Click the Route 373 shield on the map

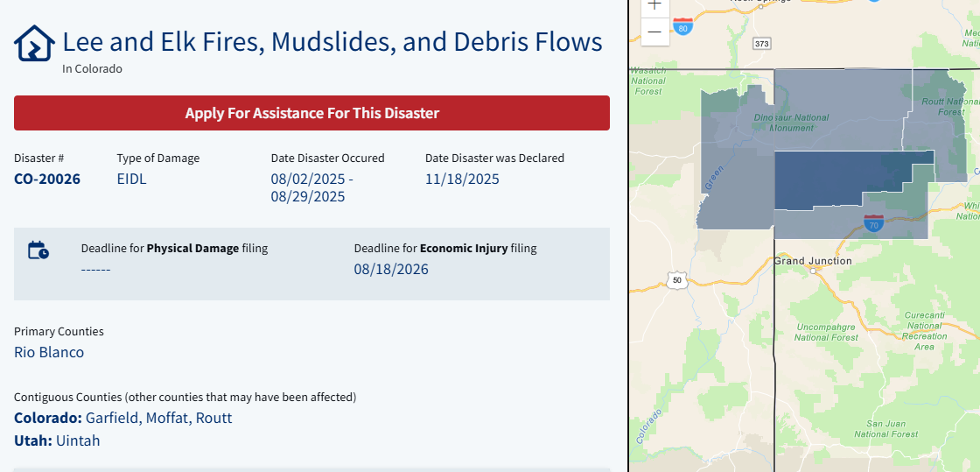pyautogui.click(x=761, y=43)
